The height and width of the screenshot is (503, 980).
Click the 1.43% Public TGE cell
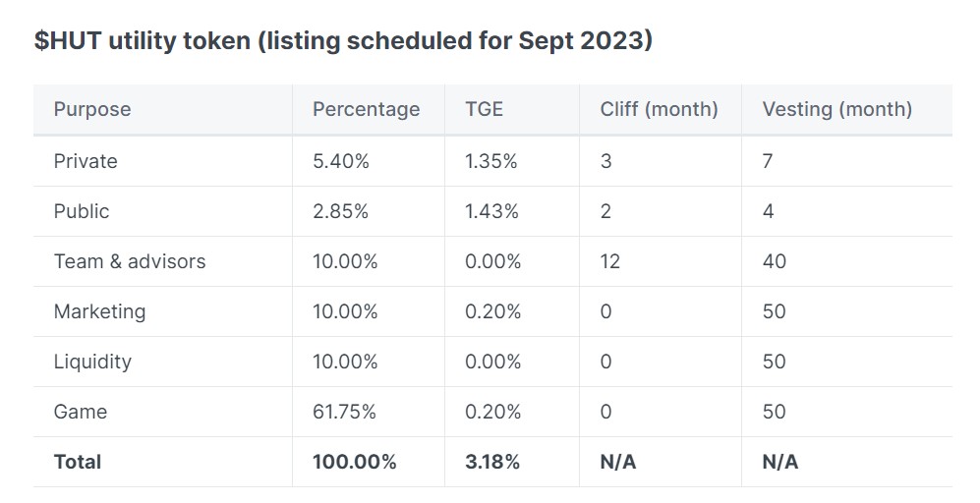[x=491, y=211]
